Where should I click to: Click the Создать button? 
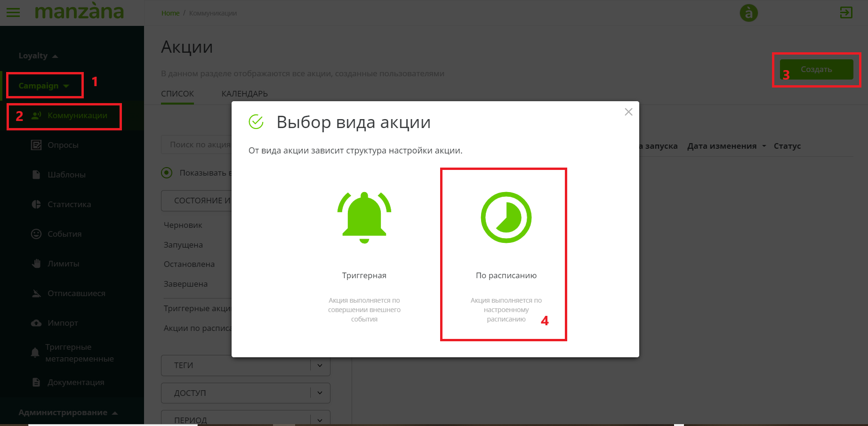coord(816,70)
